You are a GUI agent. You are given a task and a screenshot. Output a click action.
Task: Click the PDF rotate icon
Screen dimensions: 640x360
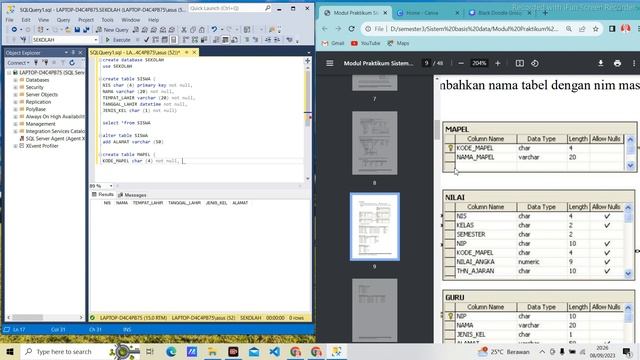[535, 63]
